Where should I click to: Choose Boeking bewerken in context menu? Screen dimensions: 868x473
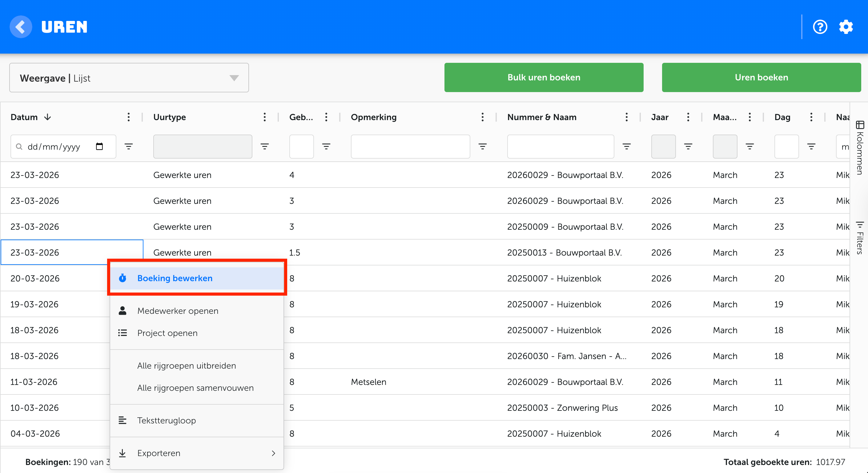pyautogui.click(x=197, y=278)
